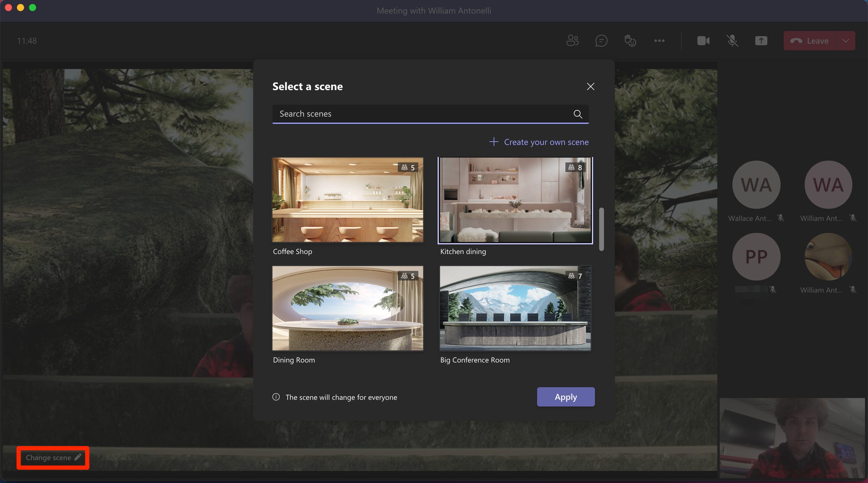Select the Coffee Shop scene
The width and height of the screenshot is (868, 483).
348,199
